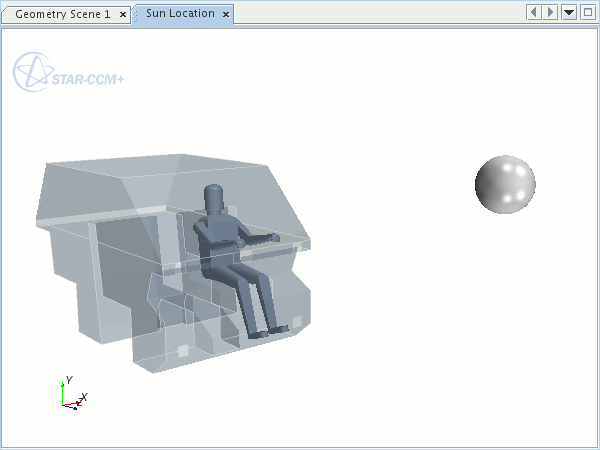Select the Sun Location tab
Screen dimensions: 600x450
[x=180, y=14]
